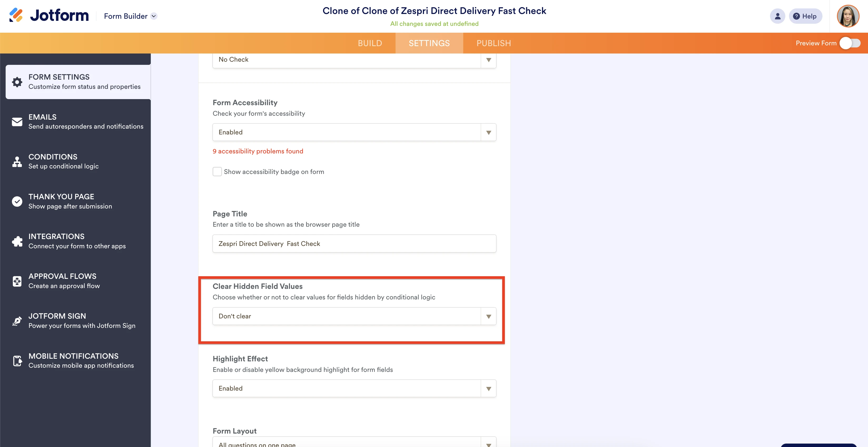Viewport: 868px width, 447px height.
Task: Select the Conditions logic icon
Action: (17, 162)
